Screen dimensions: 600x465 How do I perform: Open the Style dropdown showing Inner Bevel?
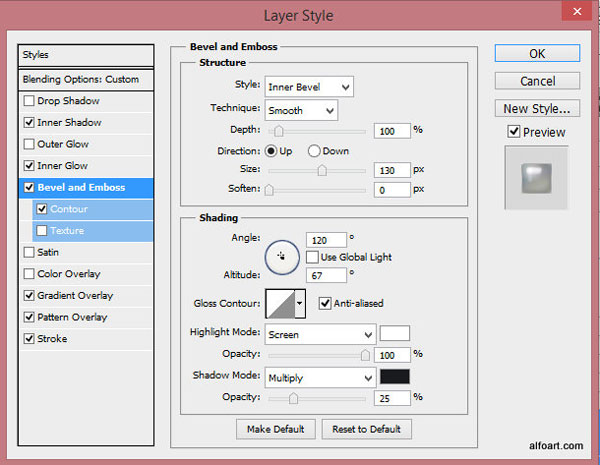(309, 87)
